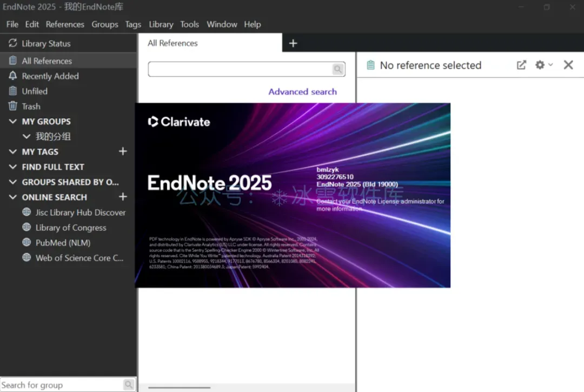This screenshot has height=392, width=584.
Task: Click the Advanced search link
Action: click(x=302, y=91)
